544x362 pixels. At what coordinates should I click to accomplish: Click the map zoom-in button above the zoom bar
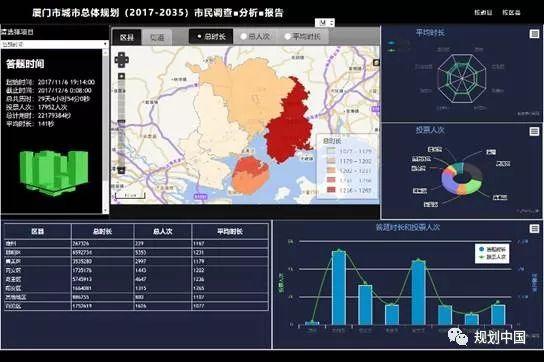(x=121, y=76)
